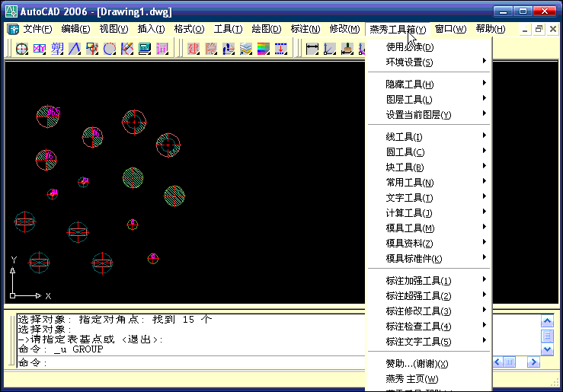The image size is (563, 392).
Task: Close the 燕秀工具箱(Y) menu bar item
Action: tap(398, 29)
